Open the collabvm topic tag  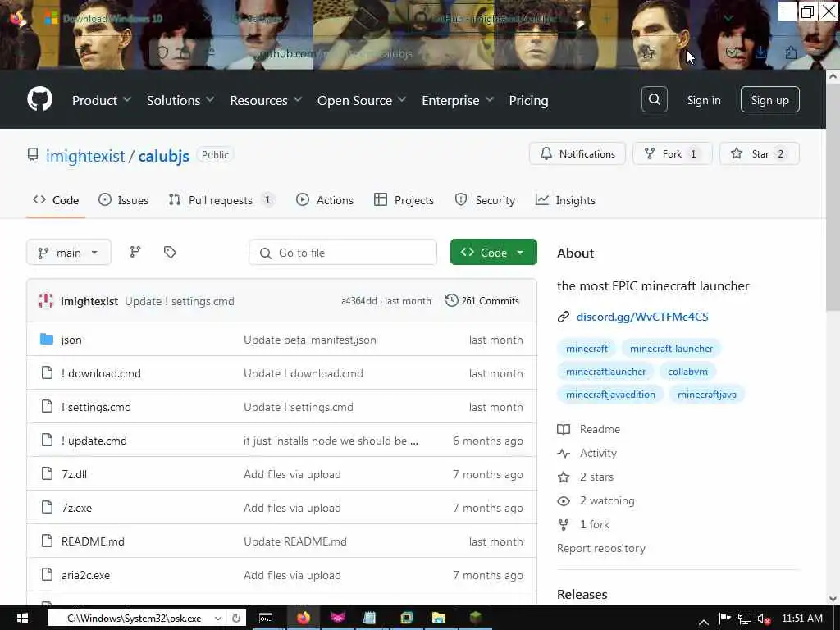[x=687, y=372]
